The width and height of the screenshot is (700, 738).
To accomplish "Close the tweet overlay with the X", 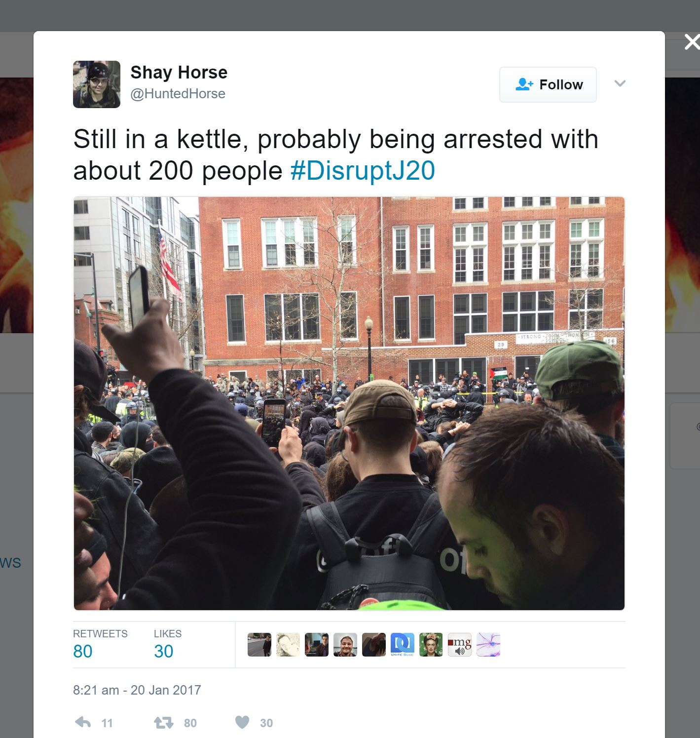I will tap(692, 42).
